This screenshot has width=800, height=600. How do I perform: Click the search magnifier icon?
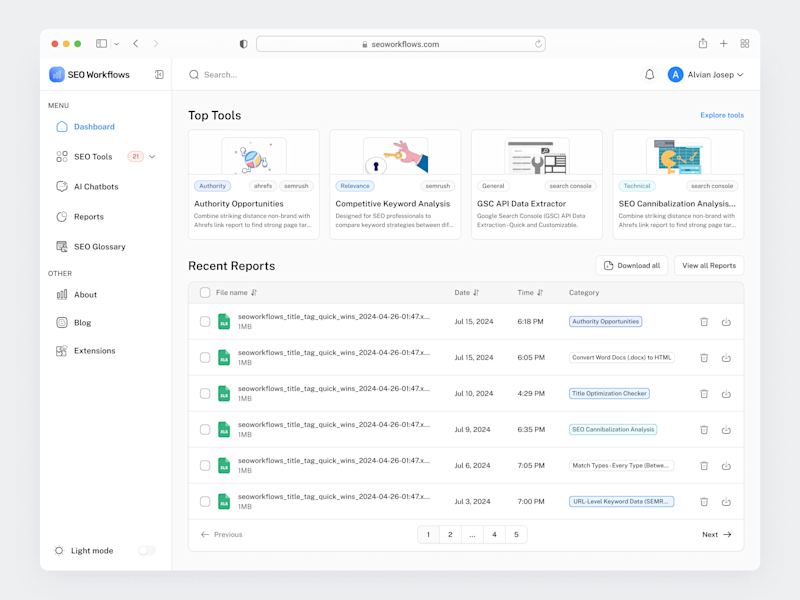pos(194,74)
